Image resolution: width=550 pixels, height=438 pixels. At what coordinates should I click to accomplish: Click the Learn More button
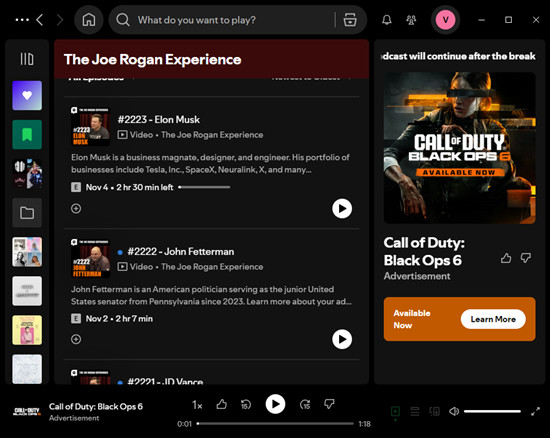click(493, 319)
